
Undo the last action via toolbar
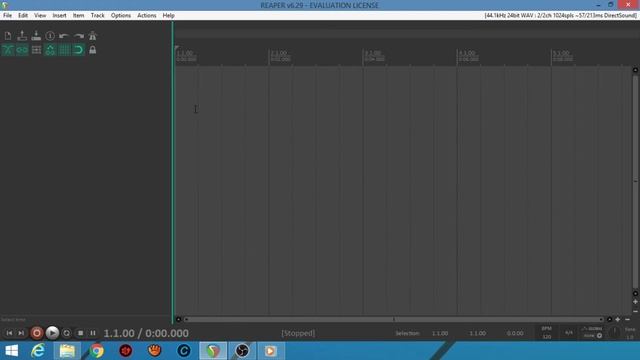click(x=64, y=36)
